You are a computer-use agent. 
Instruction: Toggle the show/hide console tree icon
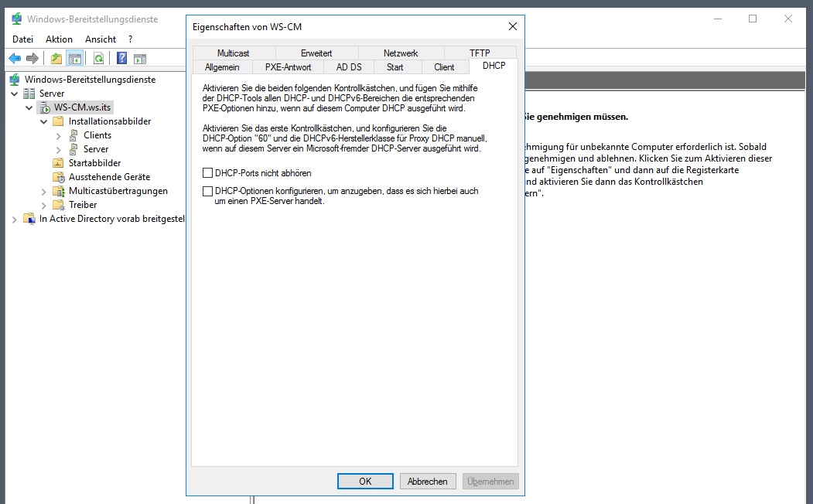click(75, 59)
